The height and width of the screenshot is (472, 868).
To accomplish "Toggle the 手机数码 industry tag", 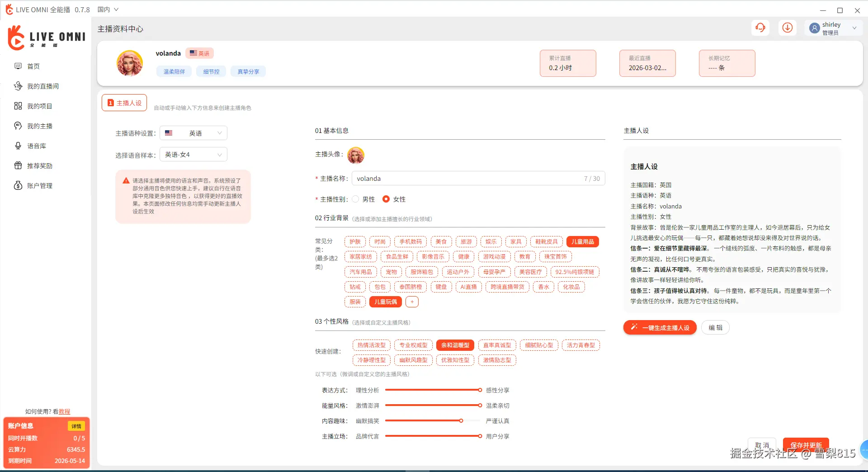I will click(410, 241).
